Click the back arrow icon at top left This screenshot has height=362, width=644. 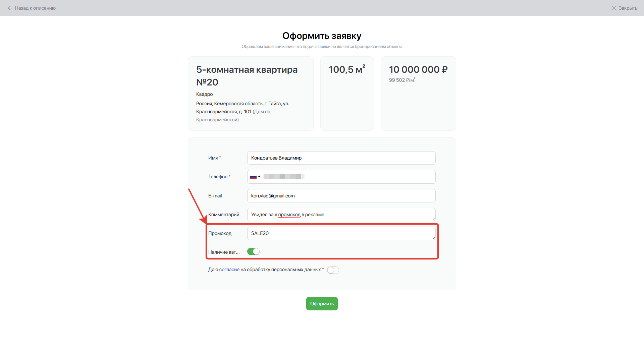(10, 8)
